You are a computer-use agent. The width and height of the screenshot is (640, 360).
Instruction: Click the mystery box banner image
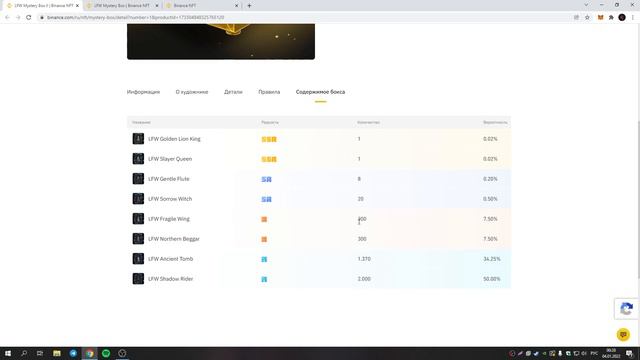tap(221, 42)
